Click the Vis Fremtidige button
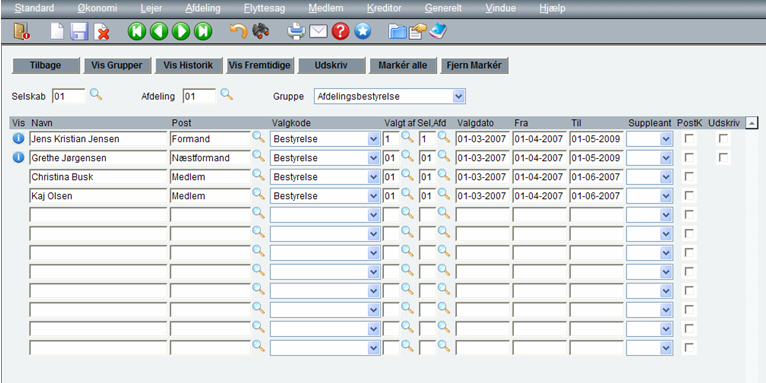Image resolution: width=766 pixels, height=383 pixels. [260, 65]
